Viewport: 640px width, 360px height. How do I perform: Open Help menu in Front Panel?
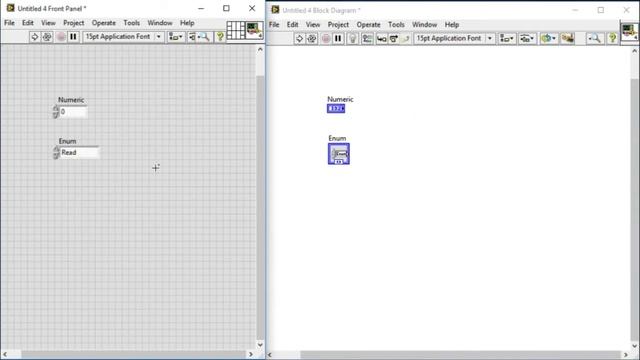[187, 23]
